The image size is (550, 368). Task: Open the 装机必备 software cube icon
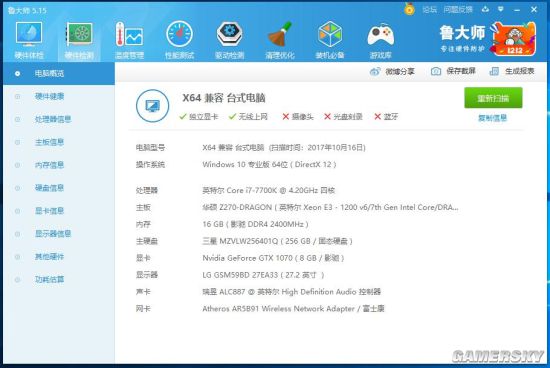(330, 34)
